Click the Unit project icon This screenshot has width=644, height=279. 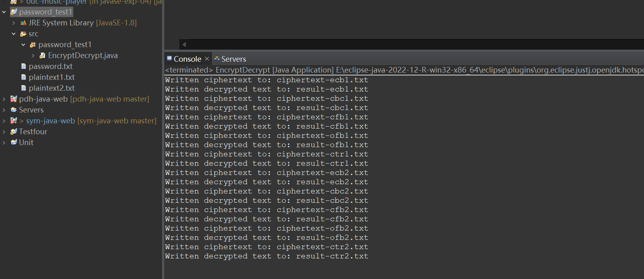[14, 143]
